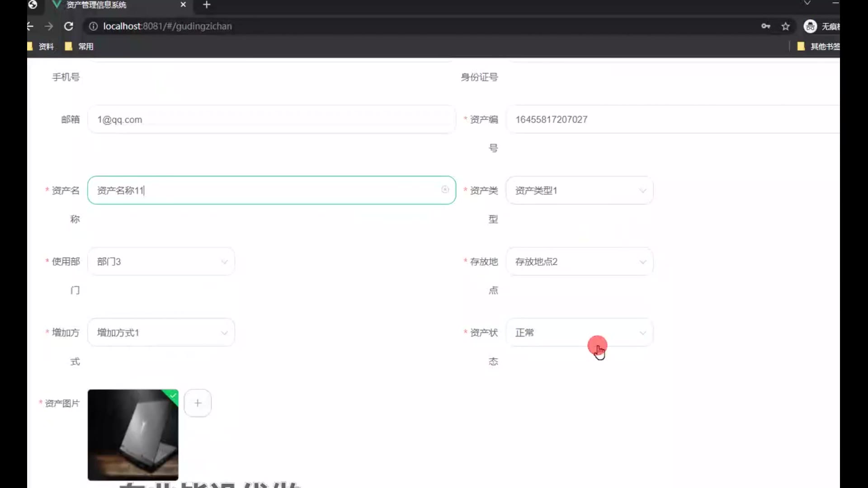This screenshot has height=488, width=868.
Task: Click the address bar URL
Action: tap(167, 26)
